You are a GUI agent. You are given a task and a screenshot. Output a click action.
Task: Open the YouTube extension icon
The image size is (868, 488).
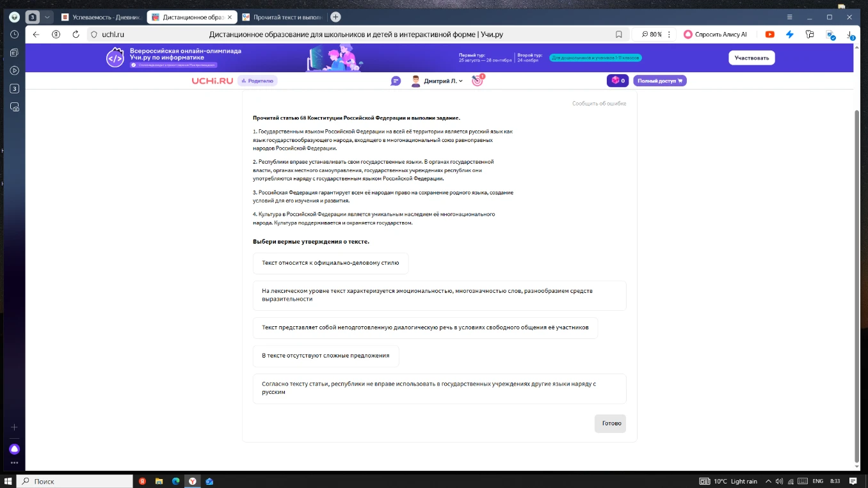tap(769, 35)
